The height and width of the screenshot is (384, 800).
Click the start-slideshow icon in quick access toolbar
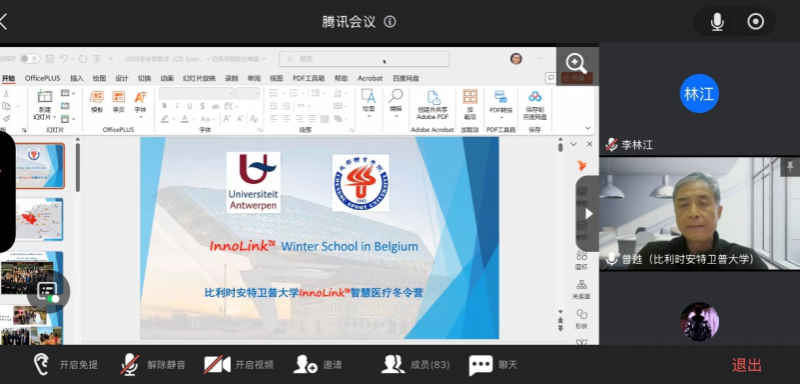pyautogui.click(x=97, y=59)
